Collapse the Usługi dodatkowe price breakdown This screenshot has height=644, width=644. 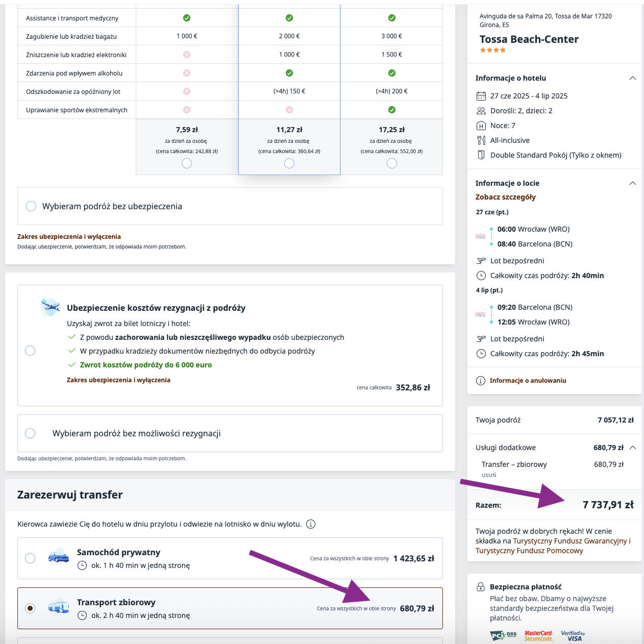click(633, 448)
